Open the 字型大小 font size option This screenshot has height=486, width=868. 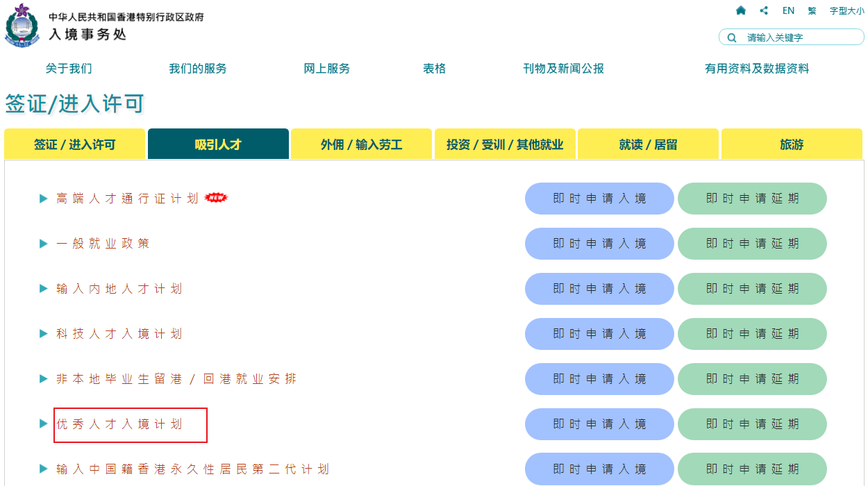(846, 10)
